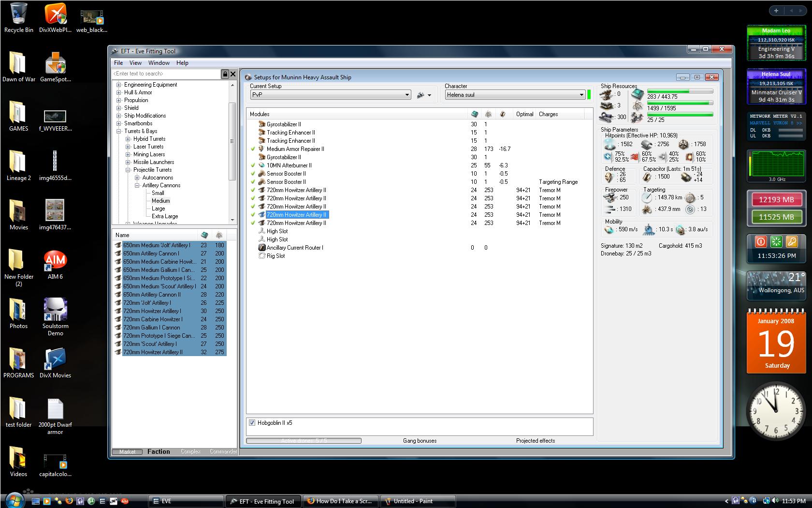
Task: Select the AIM 6 desktop shortcut
Action: (x=55, y=265)
